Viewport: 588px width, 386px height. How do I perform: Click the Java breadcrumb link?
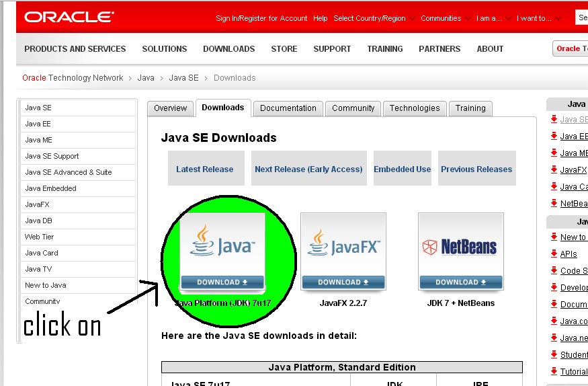click(x=146, y=77)
